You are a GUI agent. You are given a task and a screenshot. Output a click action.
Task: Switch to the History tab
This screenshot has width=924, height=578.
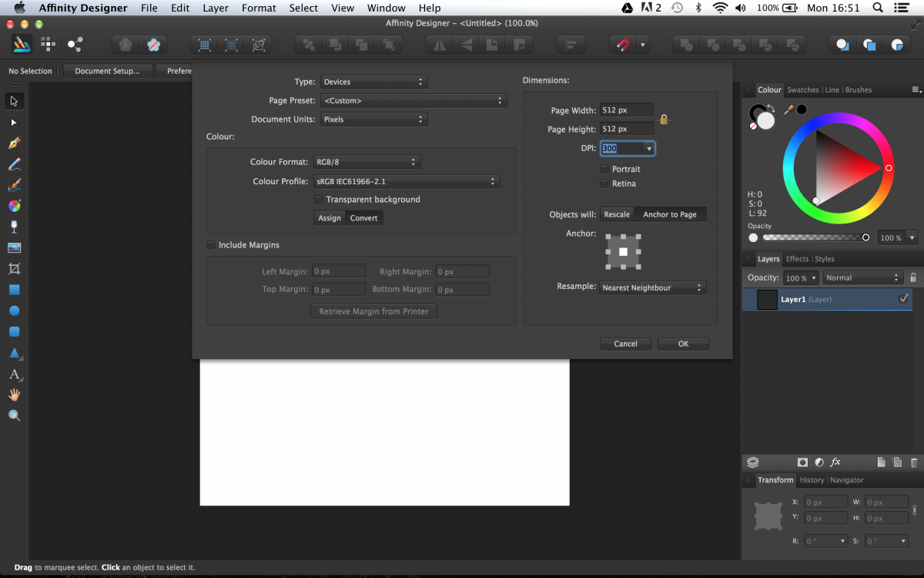click(x=812, y=480)
